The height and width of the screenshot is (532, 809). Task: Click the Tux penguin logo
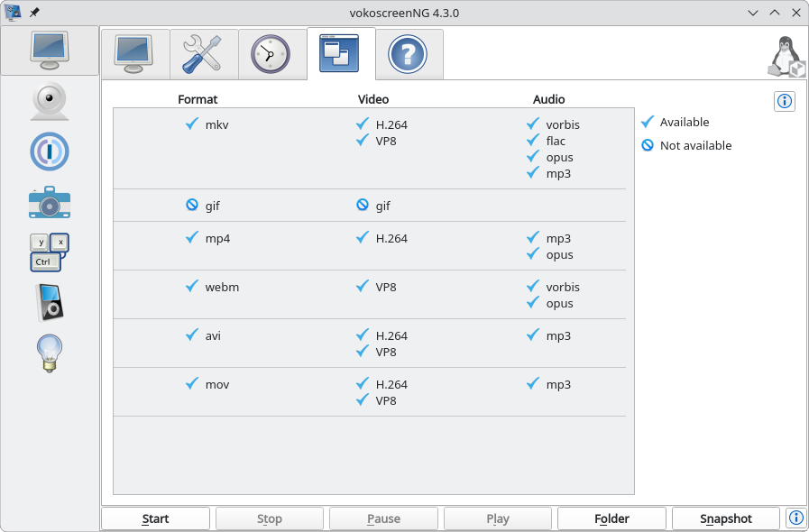tap(786, 57)
